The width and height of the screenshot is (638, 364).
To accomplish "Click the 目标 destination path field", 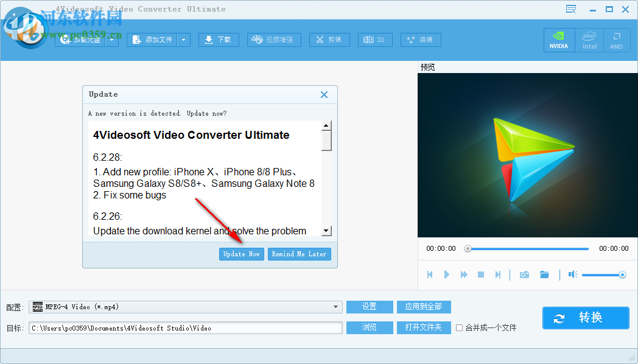I will [x=183, y=327].
